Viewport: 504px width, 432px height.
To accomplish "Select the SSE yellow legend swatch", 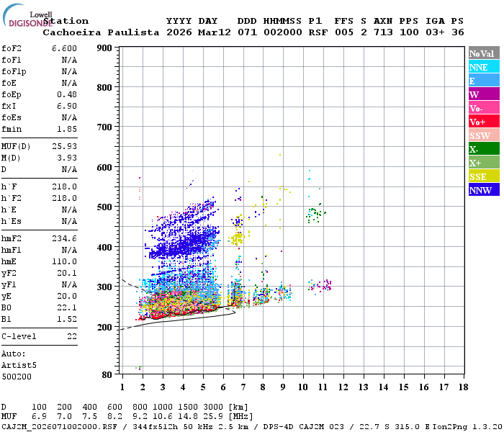I will (x=484, y=176).
